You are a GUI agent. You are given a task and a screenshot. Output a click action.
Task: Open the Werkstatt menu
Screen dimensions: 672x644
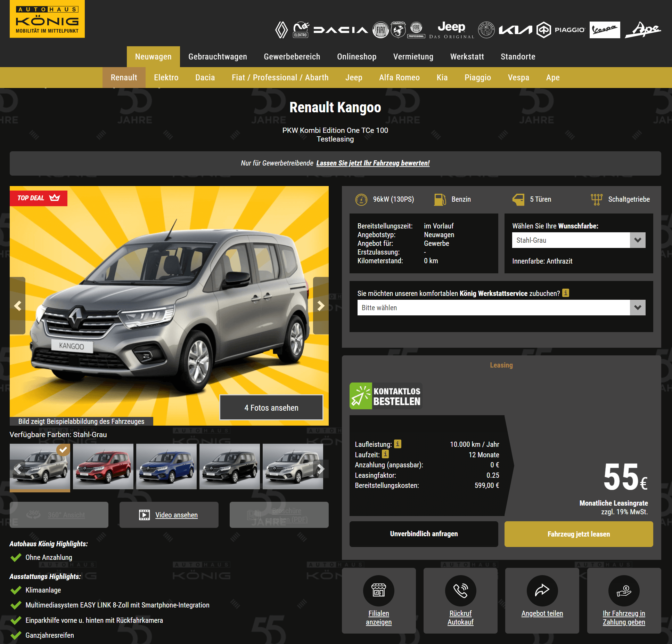467,57
